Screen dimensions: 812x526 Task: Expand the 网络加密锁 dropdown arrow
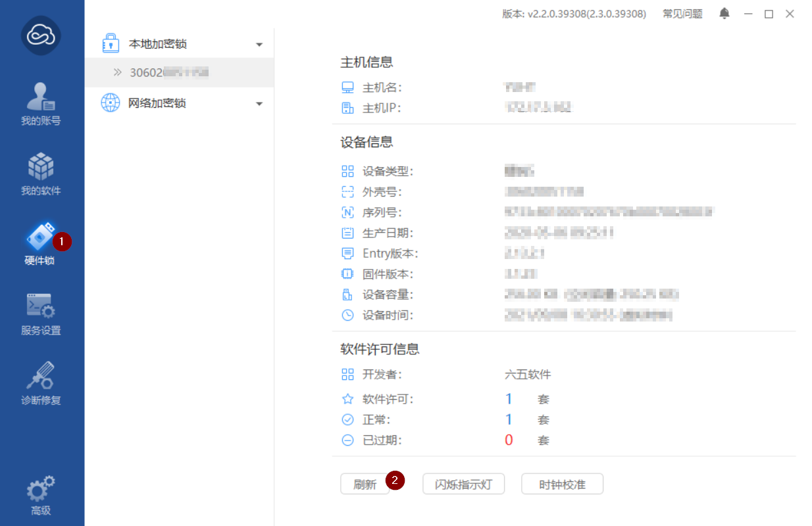pyautogui.click(x=259, y=104)
